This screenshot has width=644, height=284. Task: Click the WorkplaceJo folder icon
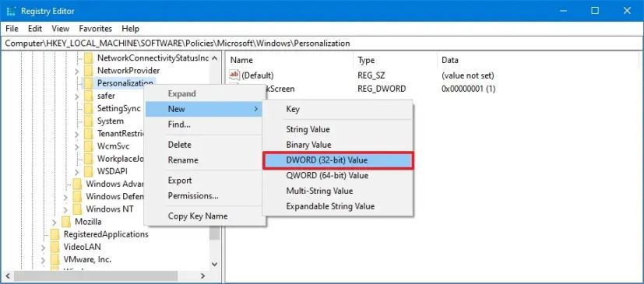[x=89, y=159]
